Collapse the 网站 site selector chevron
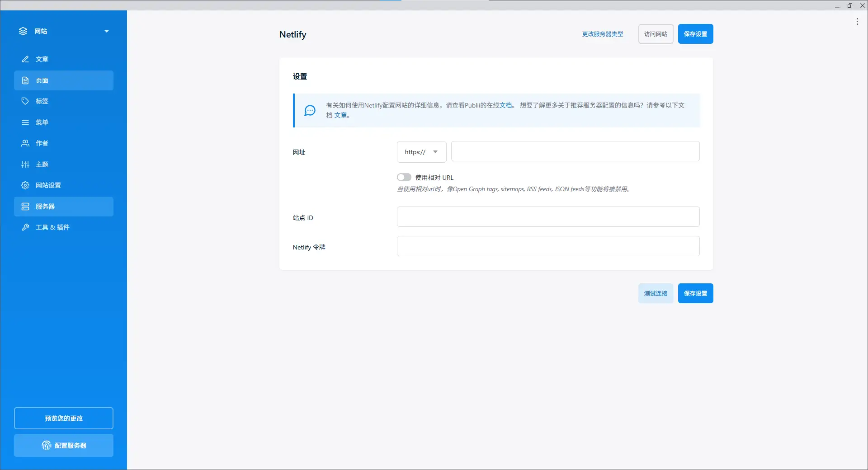The width and height of the screenshot is (868, 470). (x=107, y=31)
